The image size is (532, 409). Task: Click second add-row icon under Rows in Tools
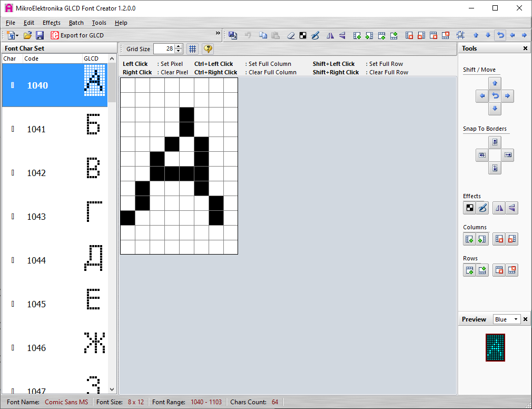pyautogui.click(x=482, y=270)
